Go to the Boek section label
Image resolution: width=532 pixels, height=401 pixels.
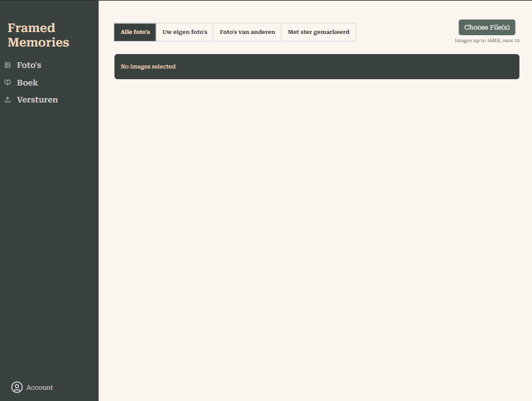(27, 82)
